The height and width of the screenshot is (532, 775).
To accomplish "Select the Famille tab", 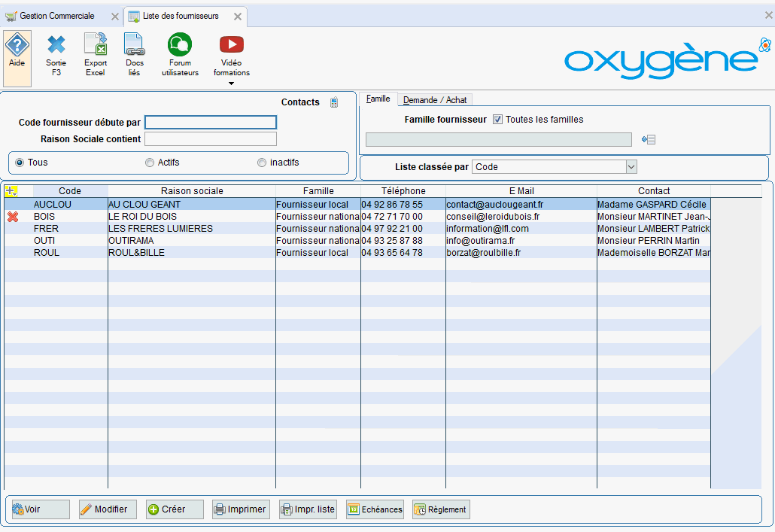I will click(378, 99).
